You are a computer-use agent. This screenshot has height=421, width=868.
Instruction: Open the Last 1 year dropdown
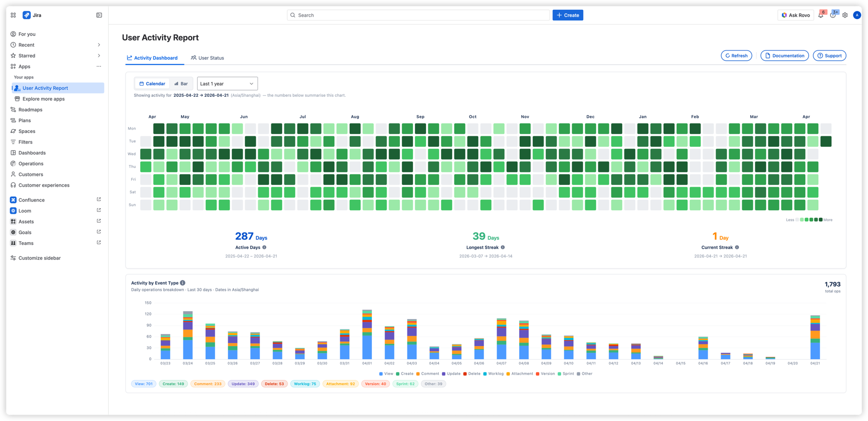point(227,83)
